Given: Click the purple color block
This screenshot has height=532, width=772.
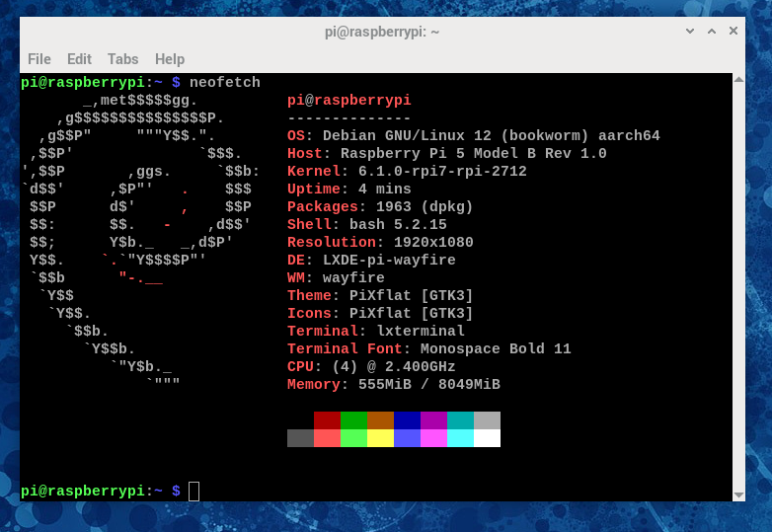Looking at the screenshot, I should (433, 420).
